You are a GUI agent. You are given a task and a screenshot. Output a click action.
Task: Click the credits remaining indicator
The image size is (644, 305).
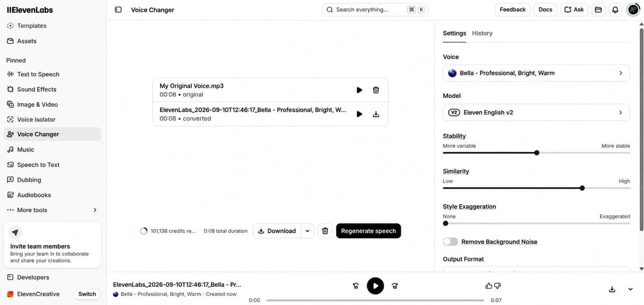168,231
